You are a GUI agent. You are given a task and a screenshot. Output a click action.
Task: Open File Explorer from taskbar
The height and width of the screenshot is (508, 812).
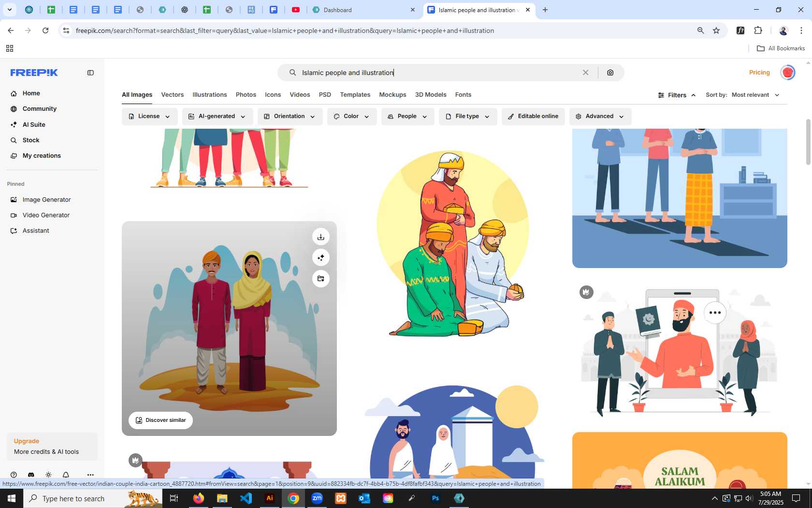pos(222,498)
